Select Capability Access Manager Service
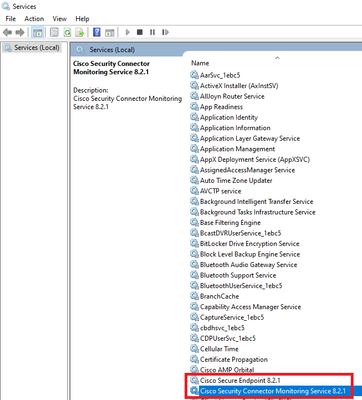Viewport: 362px width, 400px height. point(250,307)
